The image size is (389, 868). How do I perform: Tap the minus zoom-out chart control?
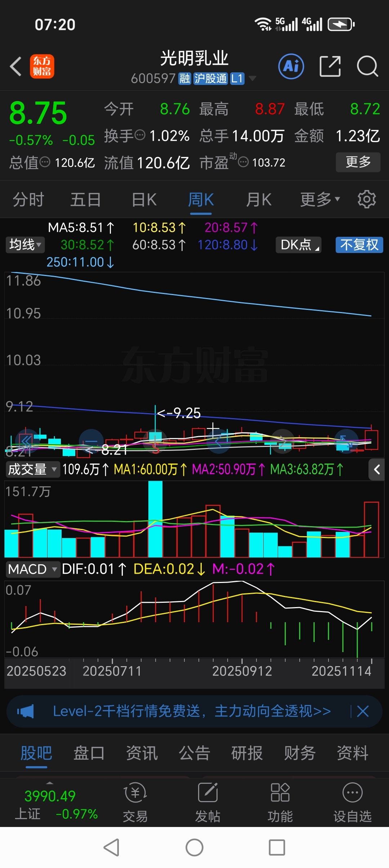[x=91, y=441]
